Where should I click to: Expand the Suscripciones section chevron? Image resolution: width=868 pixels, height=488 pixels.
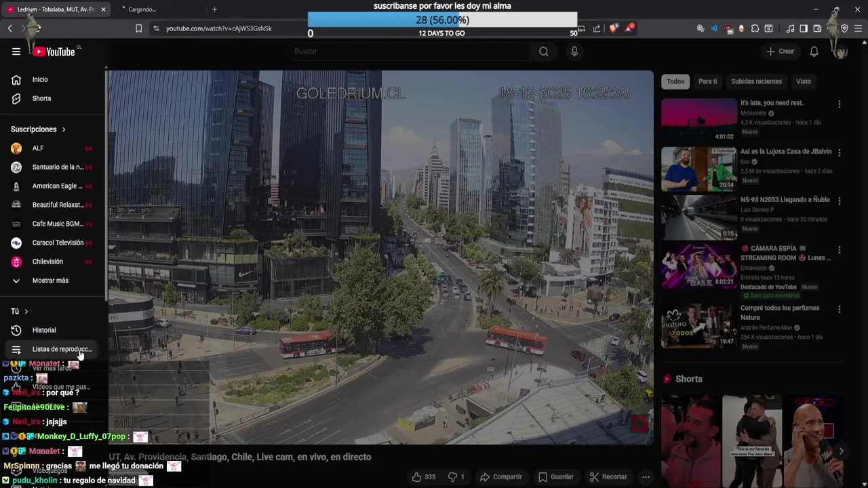(x=64, y=129)
